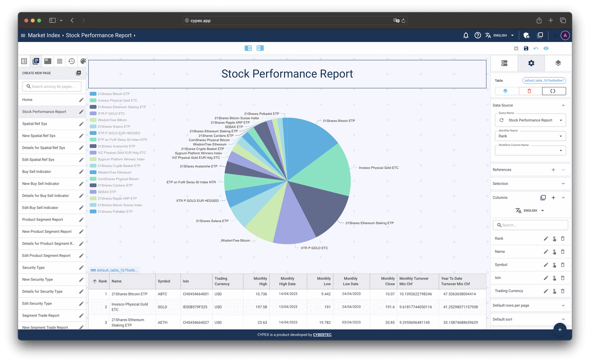Open the user avatar menu
Image resolution: width=590 pixels, height=364 pixels.
click(x=565, y=35)
